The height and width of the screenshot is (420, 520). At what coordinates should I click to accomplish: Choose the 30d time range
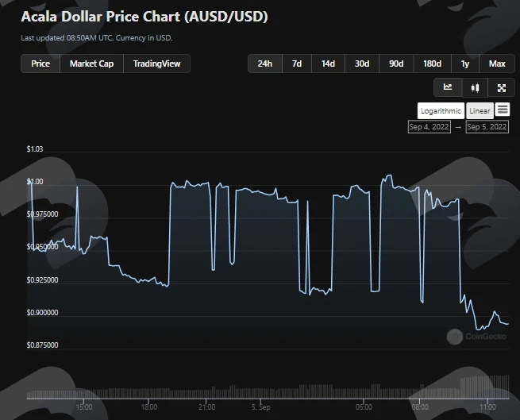pyautogui.click(x=362, y=64)
